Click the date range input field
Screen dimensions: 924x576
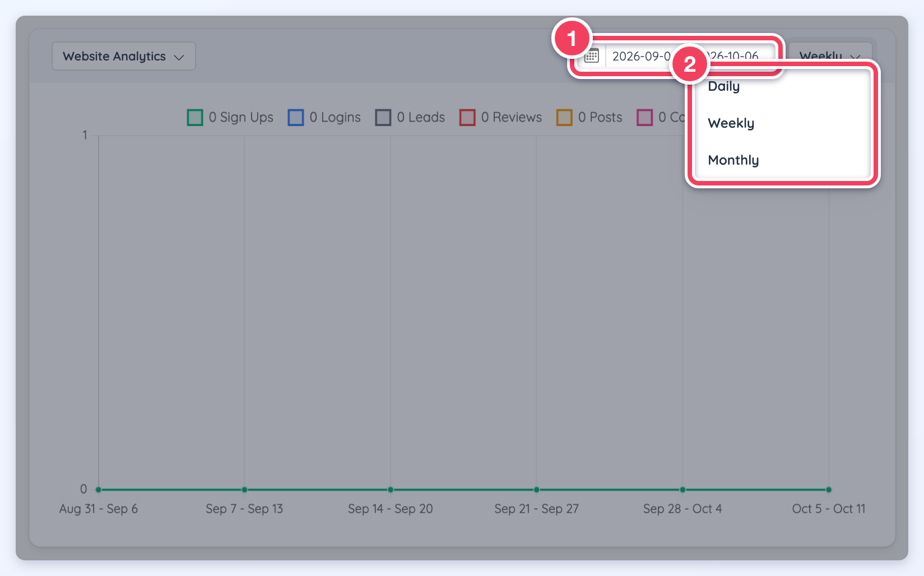pyautogui.click(x=686, y=56)
